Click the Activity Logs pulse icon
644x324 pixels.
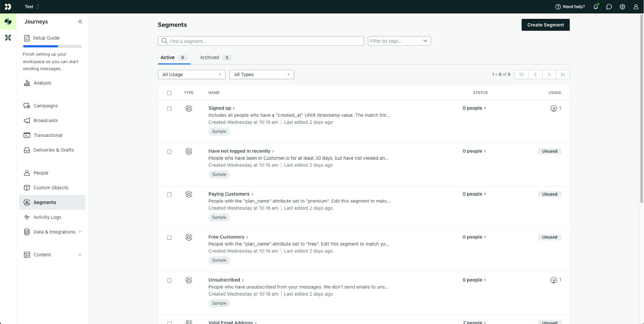tap(27, 217)
